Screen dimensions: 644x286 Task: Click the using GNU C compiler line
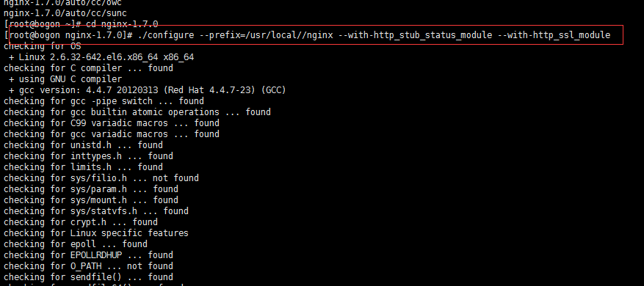coord(65,78)
